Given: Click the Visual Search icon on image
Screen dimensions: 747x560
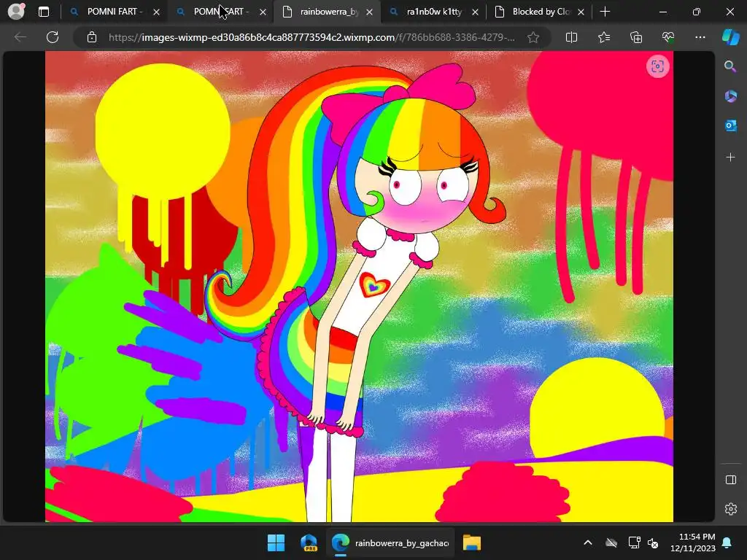Looking at the screenshot, I should tap(657, 66).
